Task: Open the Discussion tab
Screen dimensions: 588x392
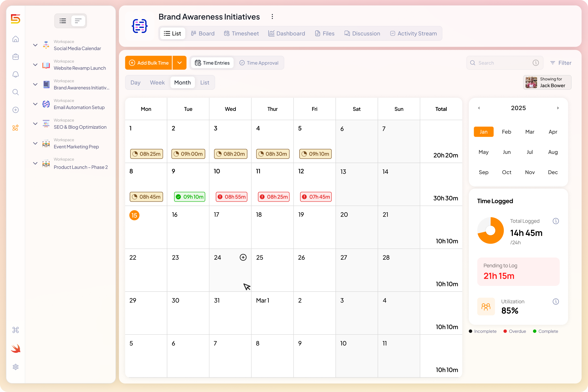Action: click(362, 33)
